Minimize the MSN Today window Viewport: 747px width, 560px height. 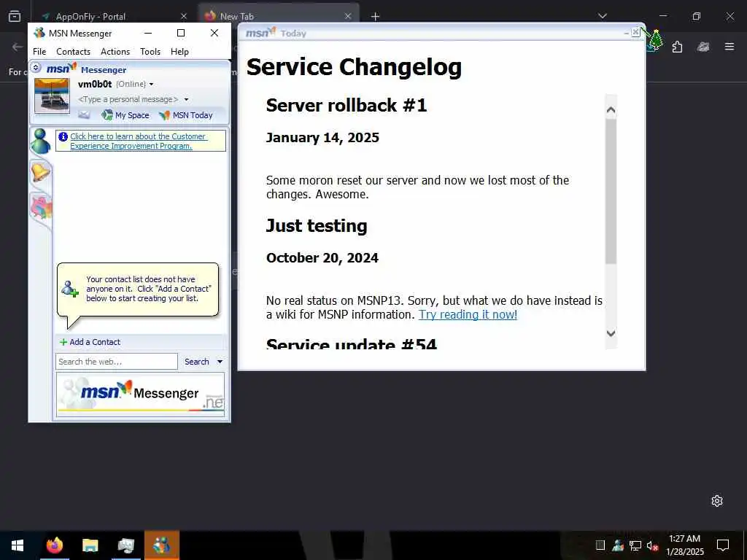click(x=627, y=33)
